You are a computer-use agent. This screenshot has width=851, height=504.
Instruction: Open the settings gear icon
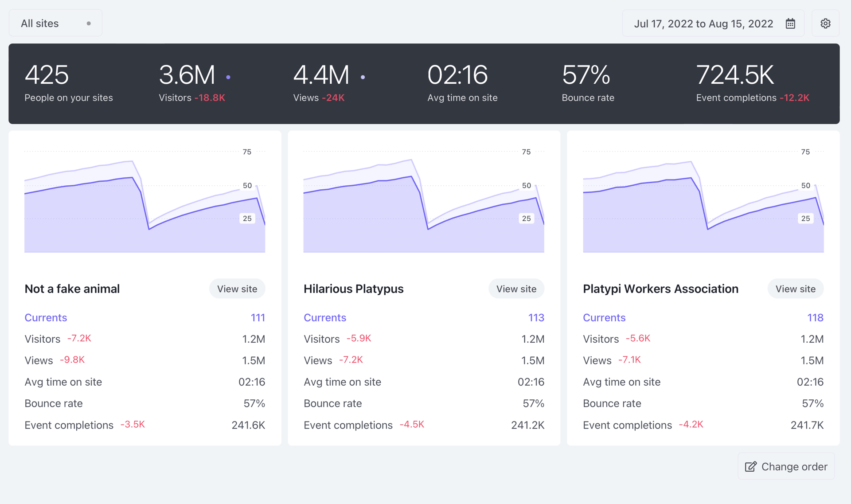(x=825, y=23)
